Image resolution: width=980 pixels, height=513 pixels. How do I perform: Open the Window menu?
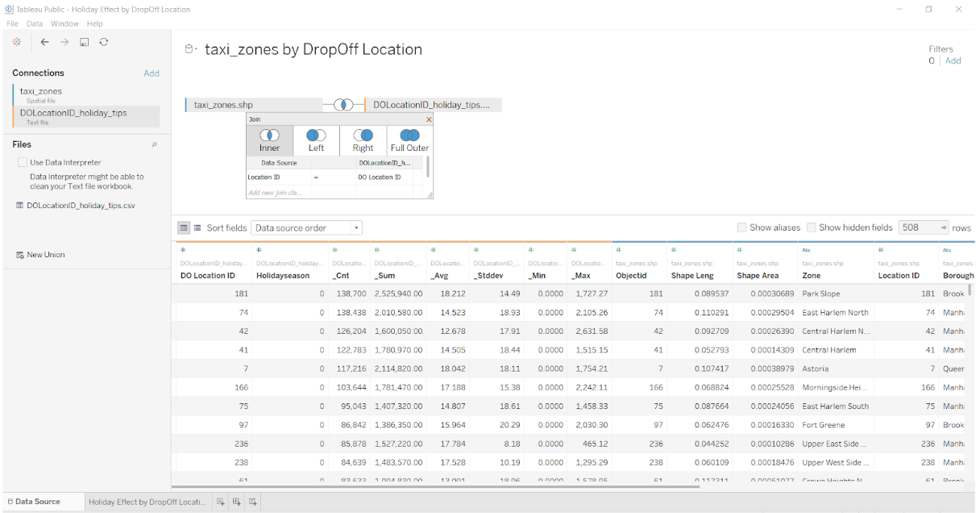point(64,23)
